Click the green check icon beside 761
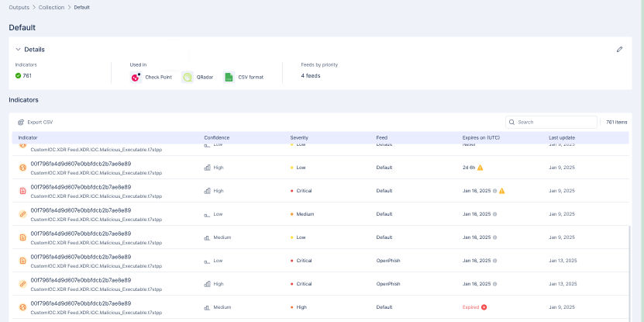 (x=18, y=76)
